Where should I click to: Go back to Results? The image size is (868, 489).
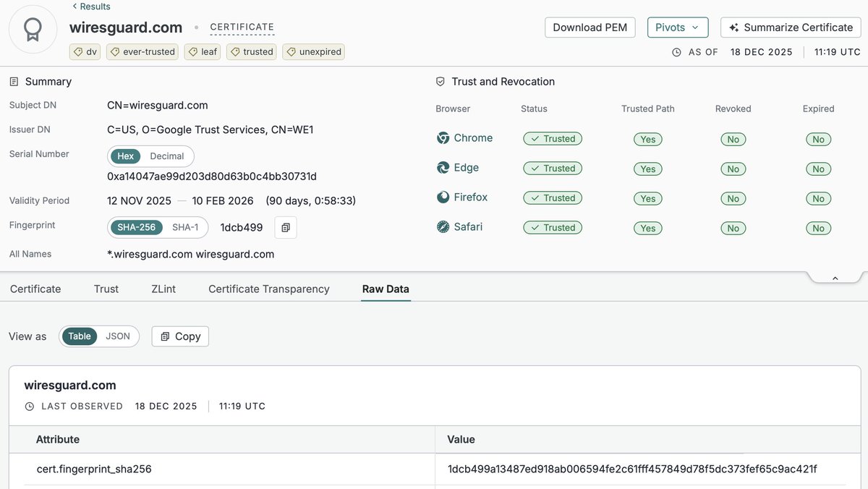coord(91,7)
